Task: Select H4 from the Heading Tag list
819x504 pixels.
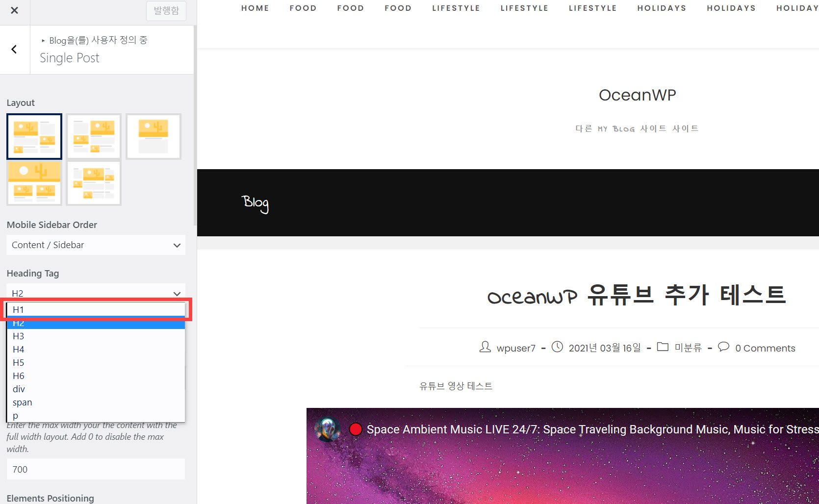Action: 19,349
